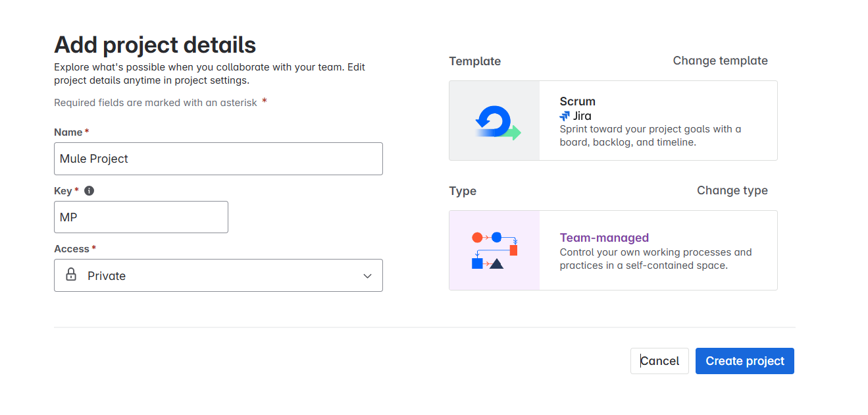Click the Team-managed description text
The width and height of the screenshot is (868, 415).
tap(655, 259)
